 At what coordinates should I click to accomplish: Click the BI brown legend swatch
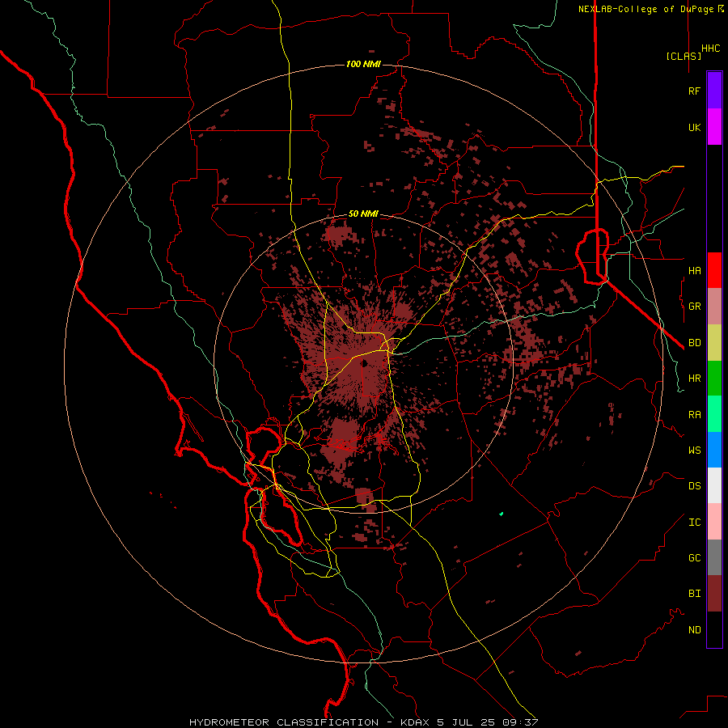coord(714,594)
